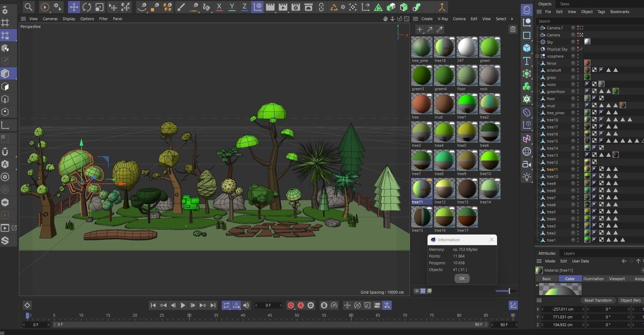Go back in Attributes history arrow
This screenshot has width=644, height=335.
[x=624, y=261]
